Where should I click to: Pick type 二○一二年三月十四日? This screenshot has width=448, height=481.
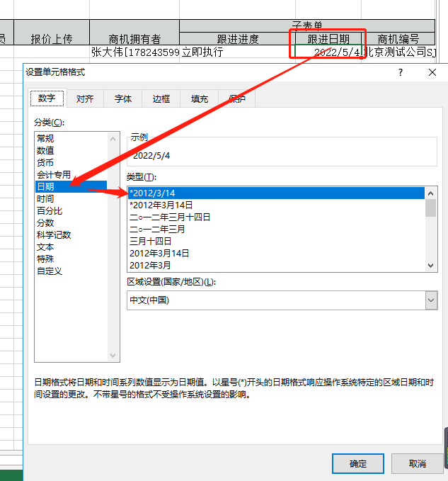tap(276, 217)
